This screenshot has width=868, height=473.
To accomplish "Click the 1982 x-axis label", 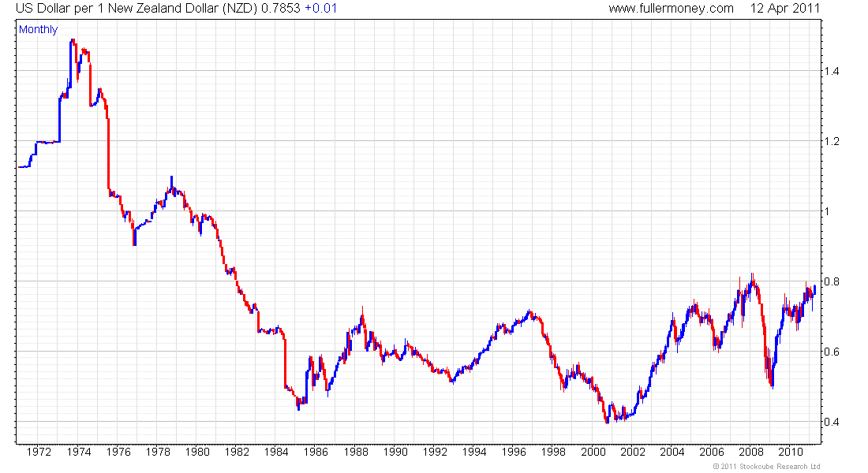I will click(x=237, y=452).
